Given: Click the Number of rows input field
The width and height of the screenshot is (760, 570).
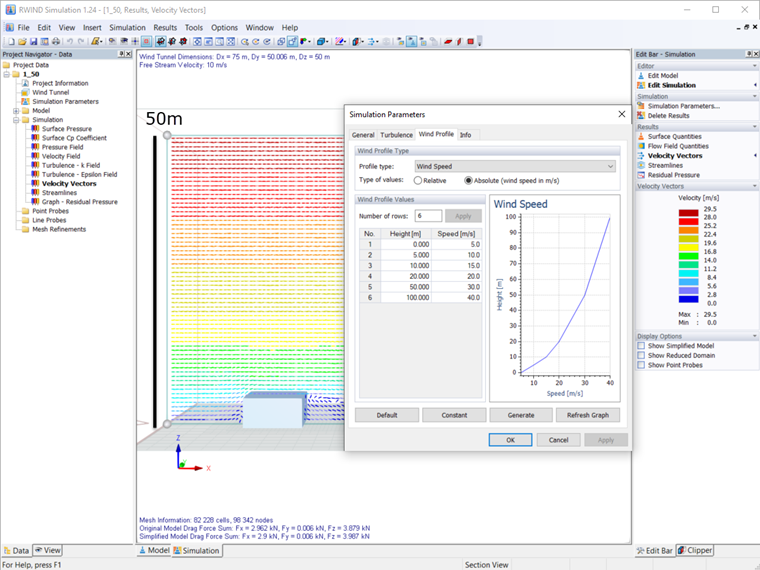Looking at the screenshot, I should pyautogui.click(x=428, y=216).
